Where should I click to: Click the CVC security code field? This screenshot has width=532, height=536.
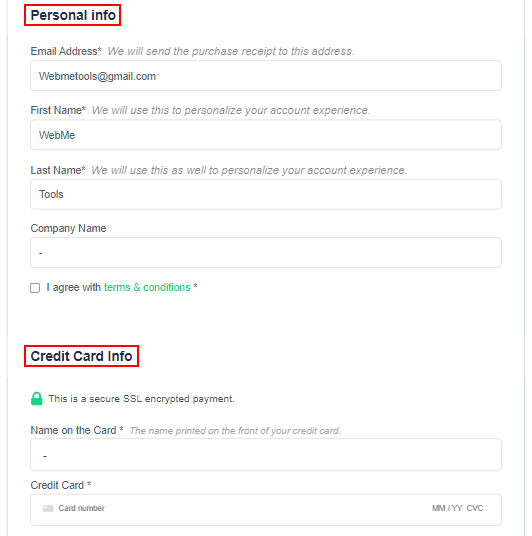tap(475, 508)
